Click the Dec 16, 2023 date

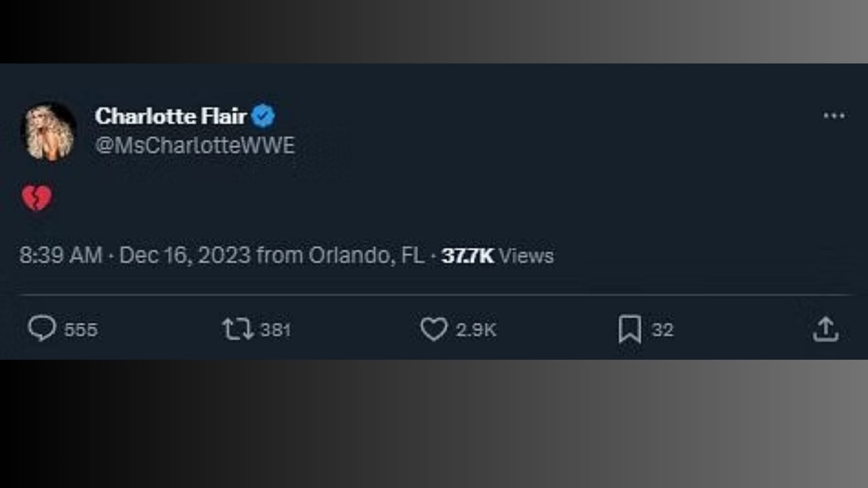click(184, 255)
